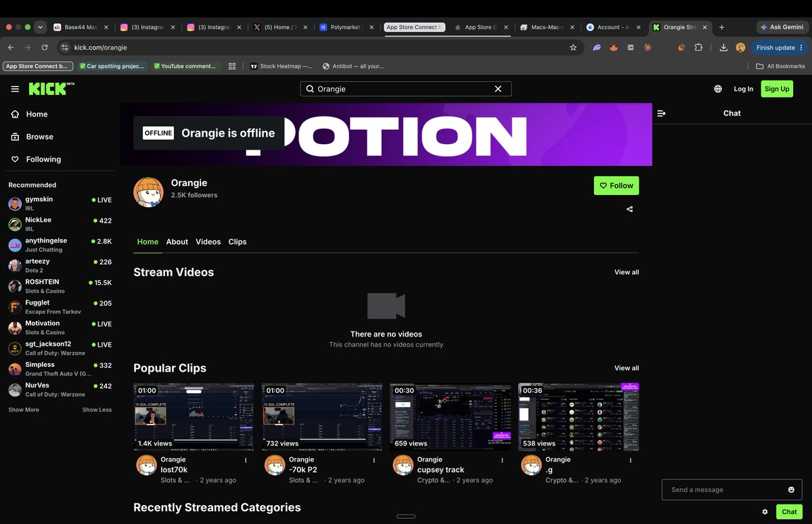Image resolution: width=812 pixels, height=524 pixels.
Task: Open the emoji picker in chat
Action: click(791, 489)
